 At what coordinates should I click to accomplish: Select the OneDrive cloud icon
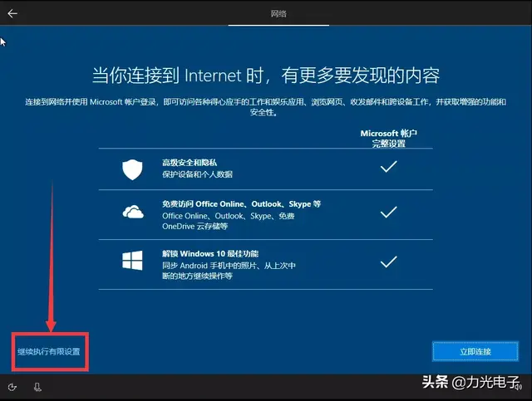[x=133, y=212]
